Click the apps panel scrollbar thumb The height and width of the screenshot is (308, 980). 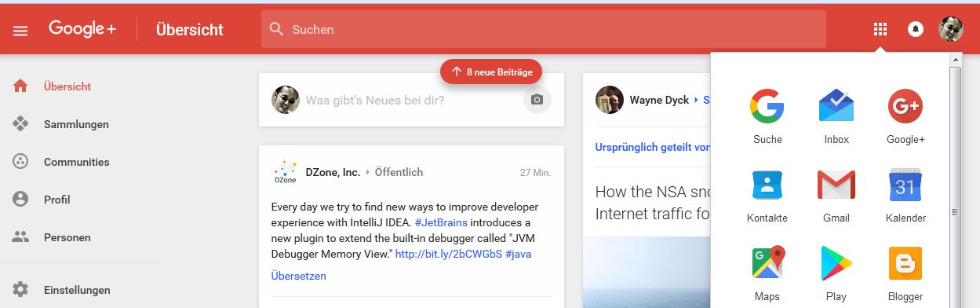955,212
